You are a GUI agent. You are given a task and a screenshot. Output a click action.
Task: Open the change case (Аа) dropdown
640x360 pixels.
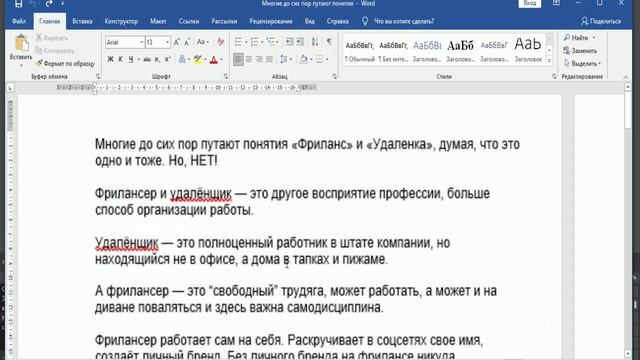[203, 42]
